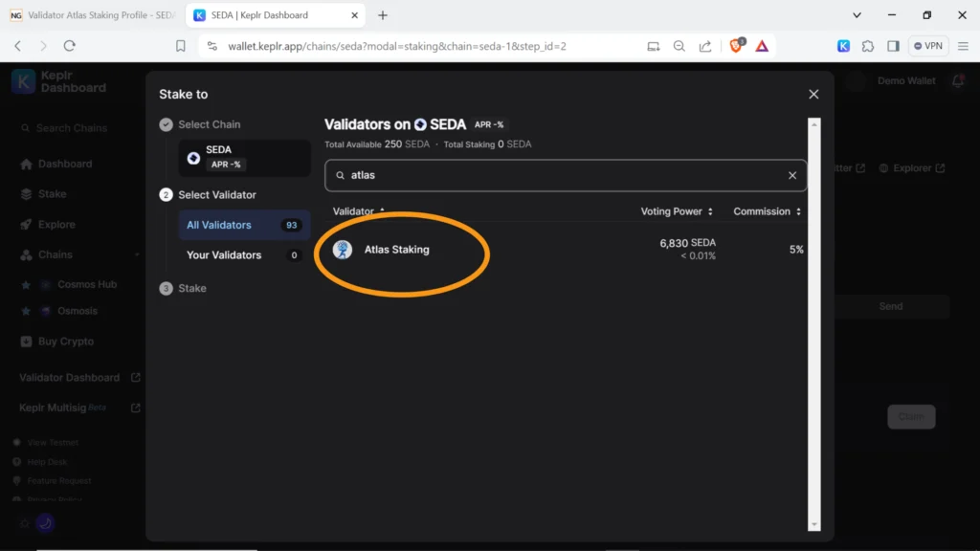This screenshot has height=551, width=980.
Task: Clear the atlas search text
Action: 791,176
